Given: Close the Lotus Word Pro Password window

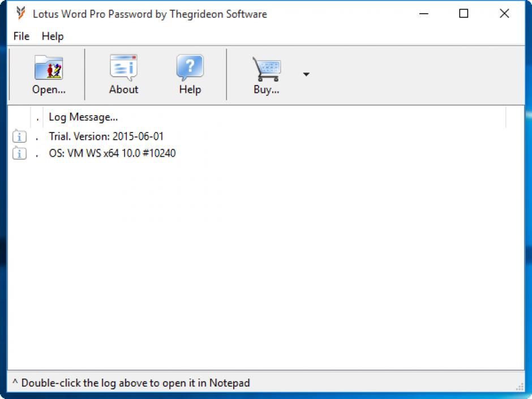Looking at the screenshot, I should click(504, 14).
